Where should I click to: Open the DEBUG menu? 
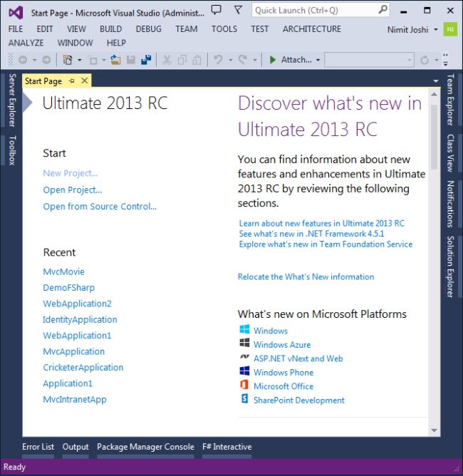(149, 29)
